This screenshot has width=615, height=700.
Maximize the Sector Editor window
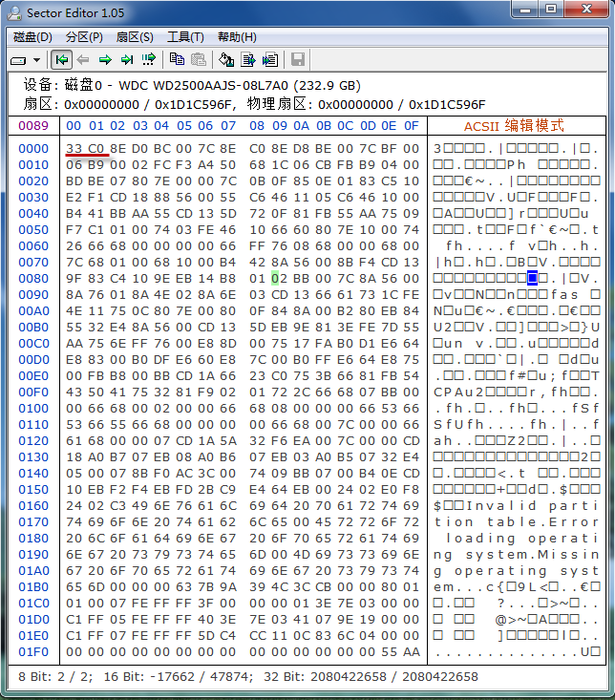tap(551, 10)
